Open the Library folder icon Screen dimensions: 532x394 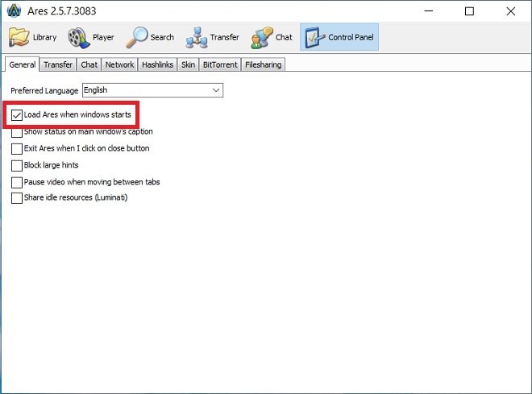(19, 37)
